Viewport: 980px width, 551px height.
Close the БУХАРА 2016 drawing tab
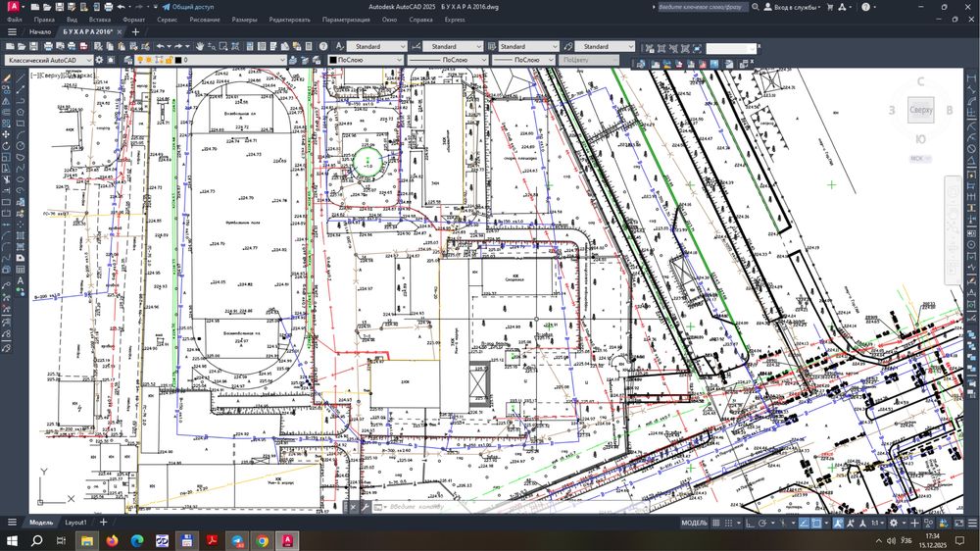point(120,32)
